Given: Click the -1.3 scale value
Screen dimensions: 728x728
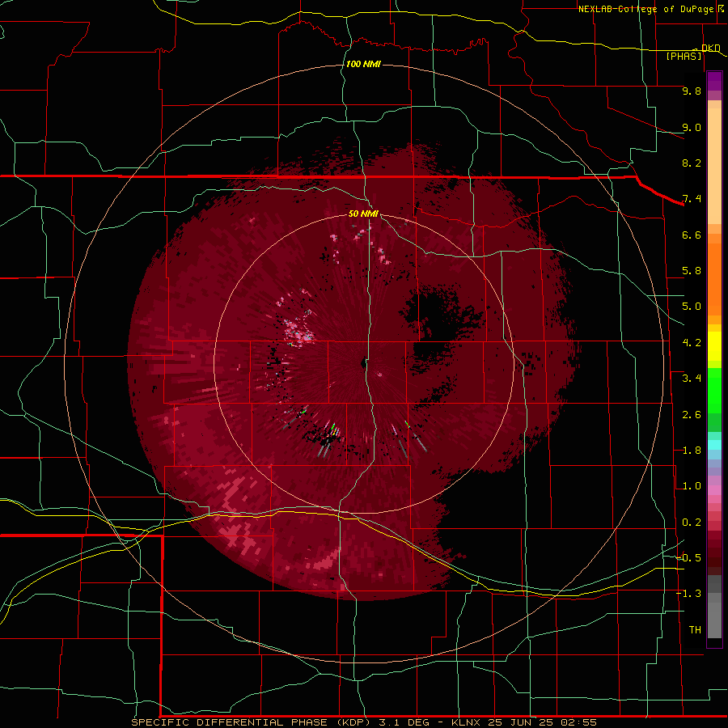Looking at the screenshot, I should pos(688,594).
